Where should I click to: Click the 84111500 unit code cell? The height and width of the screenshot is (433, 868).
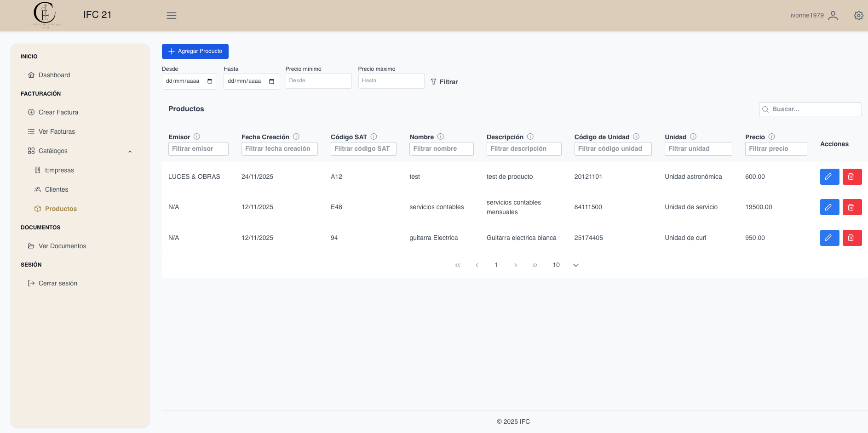coord(588,207)
